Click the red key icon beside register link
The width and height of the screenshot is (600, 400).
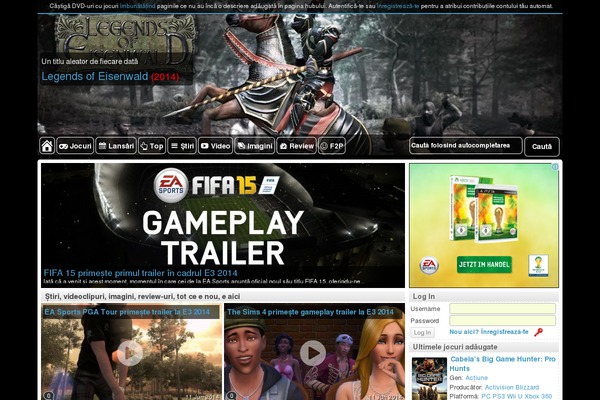click(x=538, y=332)
